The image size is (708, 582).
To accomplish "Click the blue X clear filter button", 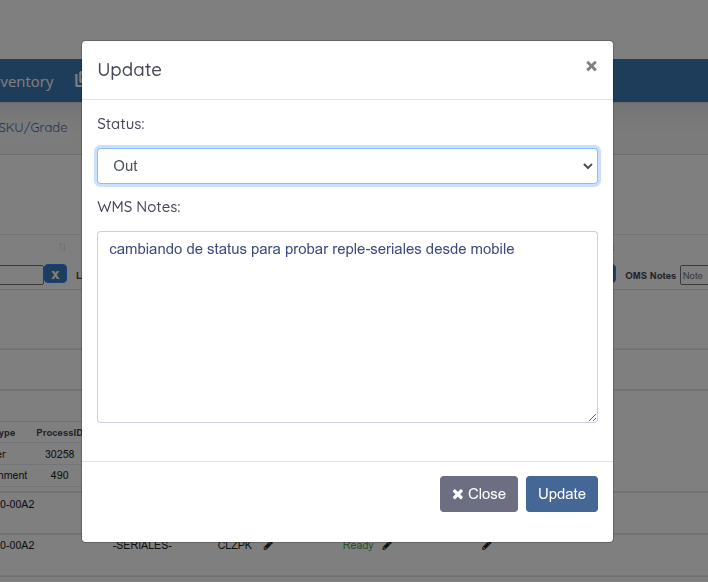I will 56,275.
